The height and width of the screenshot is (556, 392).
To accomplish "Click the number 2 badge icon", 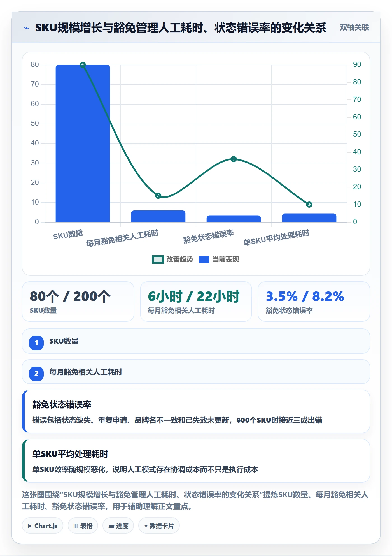I will [36, 374].
